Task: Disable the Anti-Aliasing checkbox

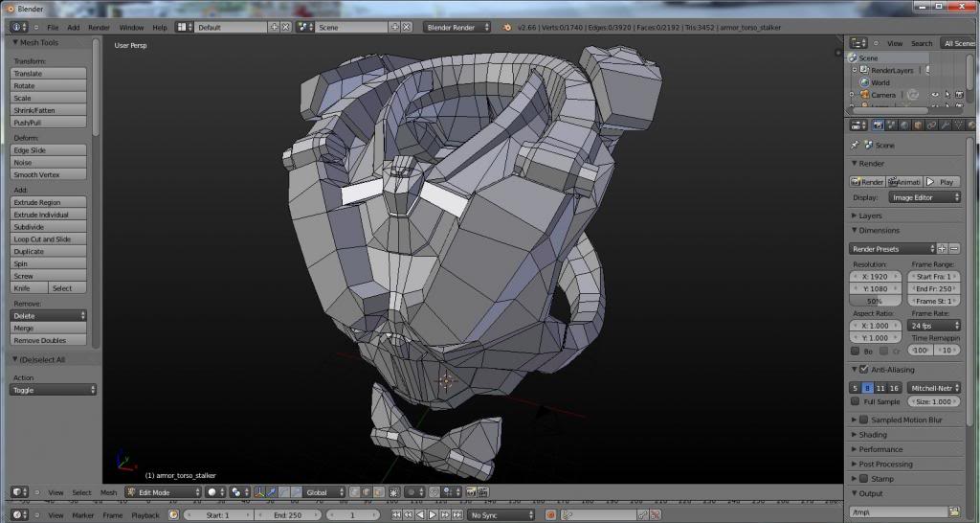Action: point(863,370)
